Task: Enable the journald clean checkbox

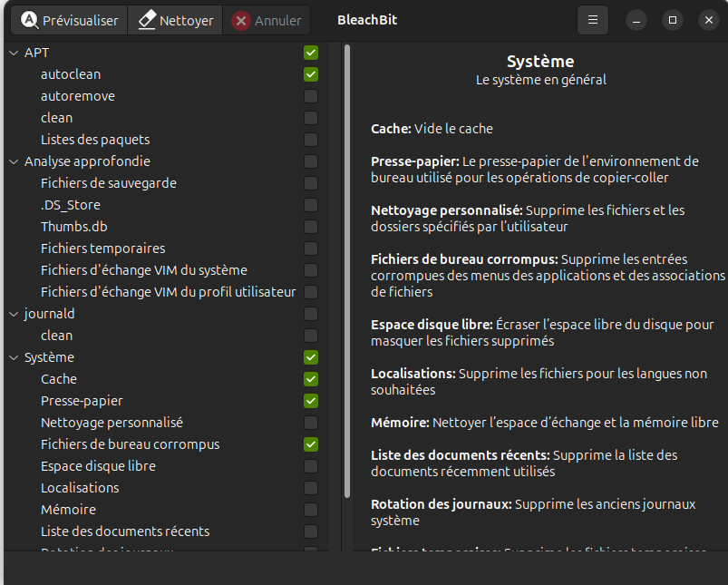Action: 311,336
